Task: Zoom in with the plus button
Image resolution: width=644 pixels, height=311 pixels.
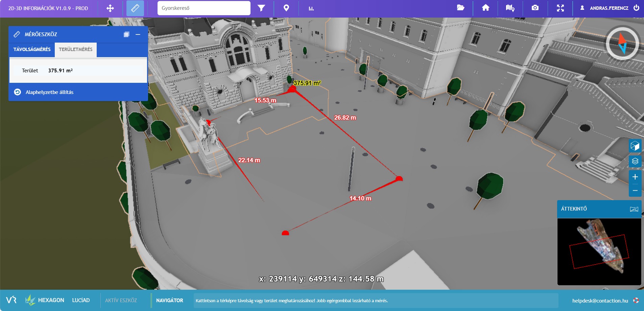Action: coord(635,177)
